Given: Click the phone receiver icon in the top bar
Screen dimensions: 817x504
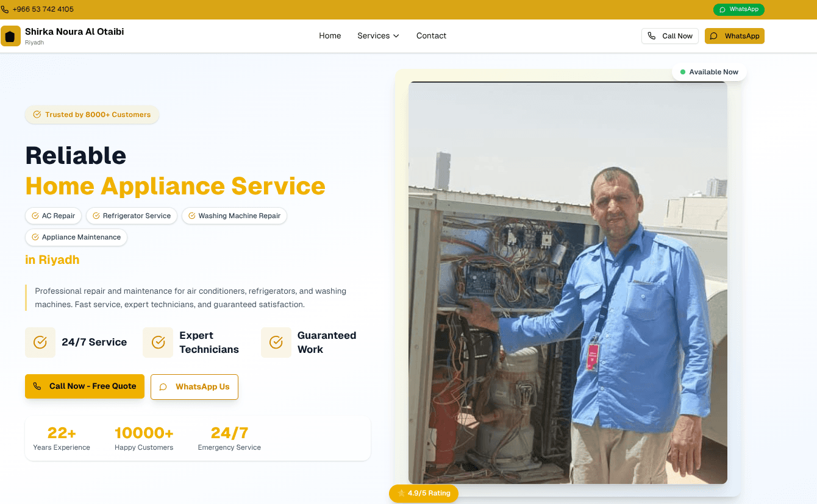Looking at the screenshot, I should click(5, 9).
